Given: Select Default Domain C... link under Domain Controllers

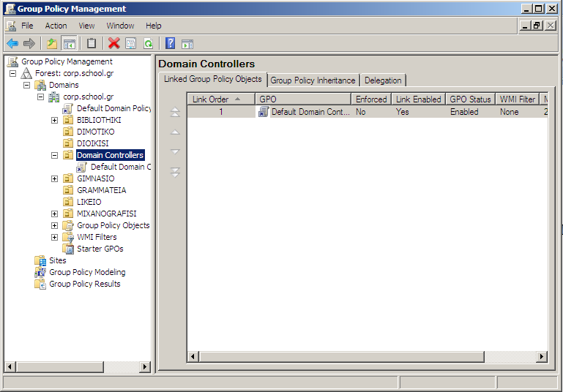Looking at the screenshot, I should click(x=121, y=167).
